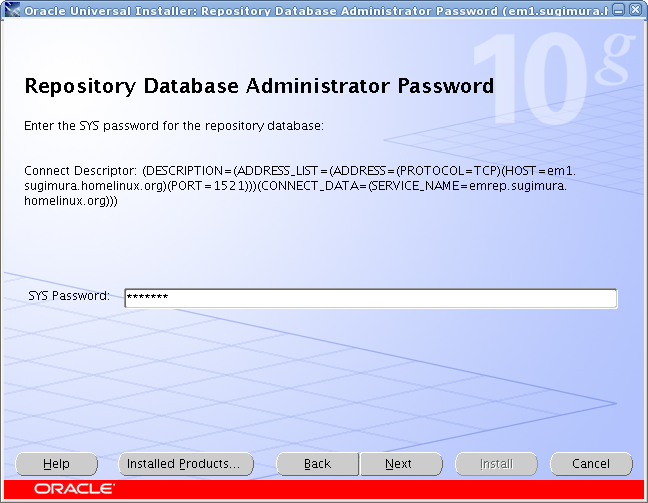The image size is (648, 503).
Task: Click the 'Connect Descriptor:' label text
Action: pyautogui.click(x=80, y=171)
